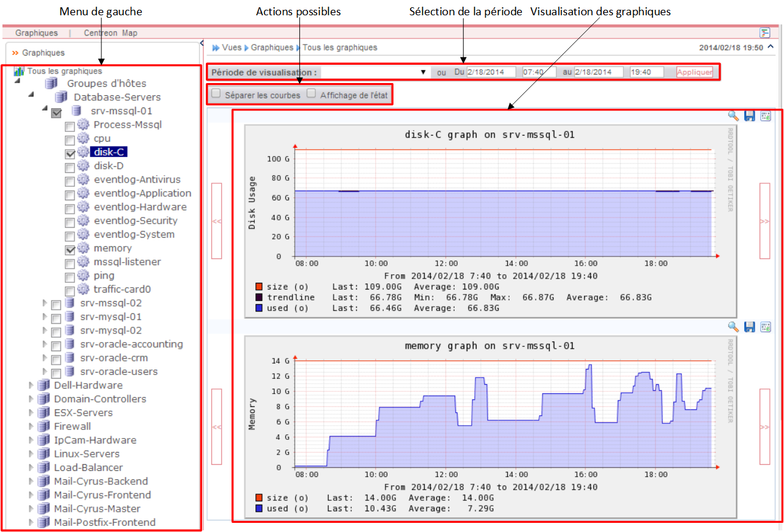Click the 19:40 end time field
Image resolution: width=784 pixels, height=532 pixels.
coord(647,72)
